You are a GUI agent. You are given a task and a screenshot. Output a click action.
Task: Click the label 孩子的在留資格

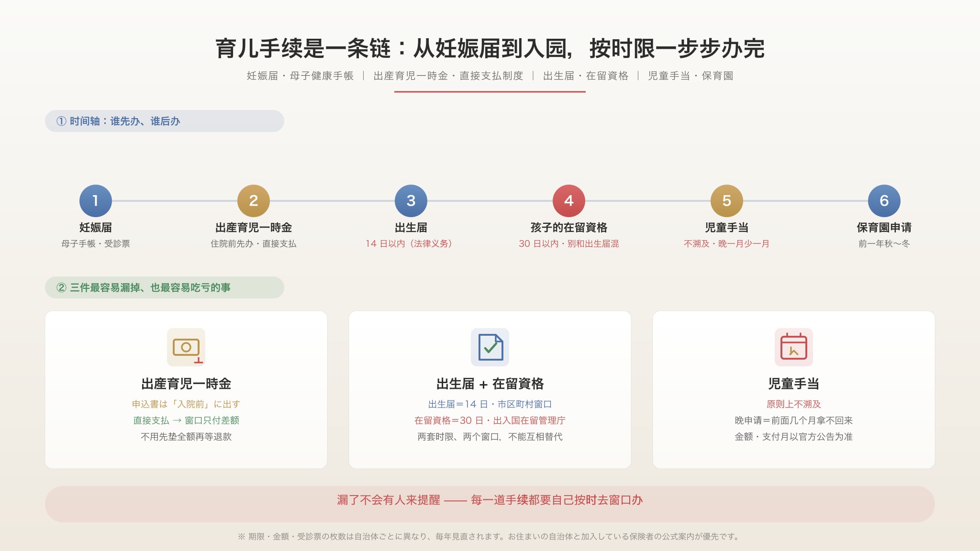coord(569,228)
